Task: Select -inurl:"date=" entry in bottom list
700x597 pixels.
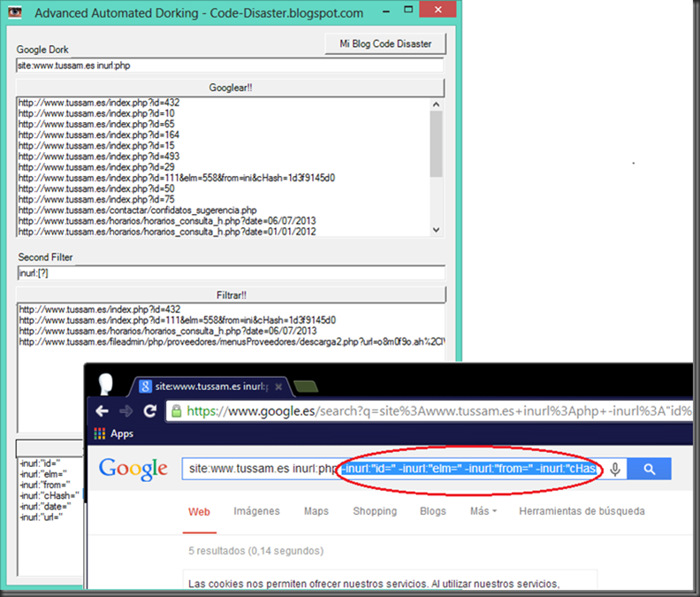Action: (45, 506)
